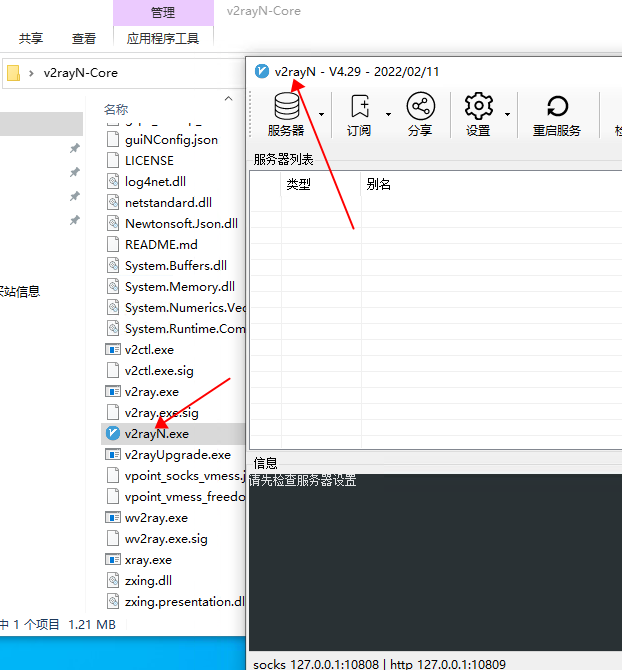The image size is (622, 670).
Task: Click the LICENSE blank file icon
Action: [x=113, y=160]
